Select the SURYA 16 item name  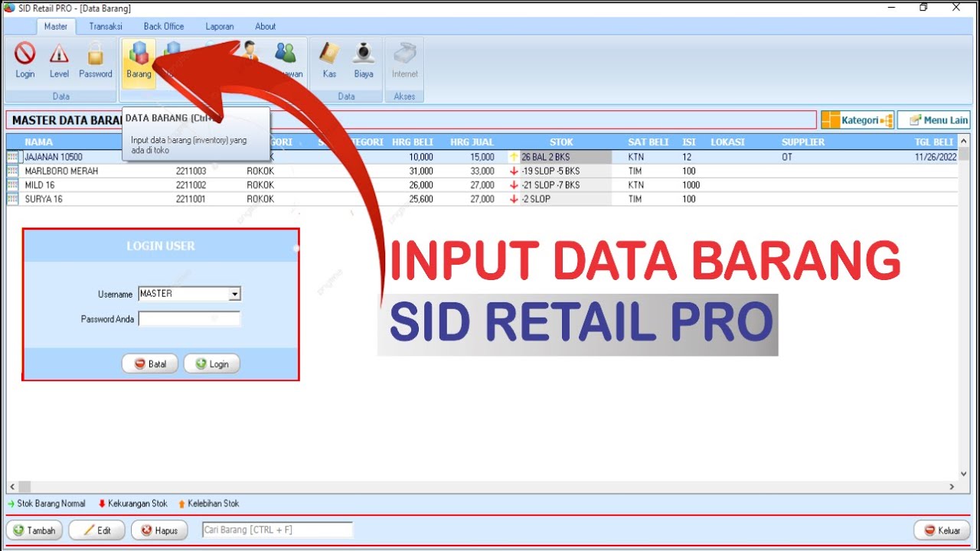coord(44,199)
